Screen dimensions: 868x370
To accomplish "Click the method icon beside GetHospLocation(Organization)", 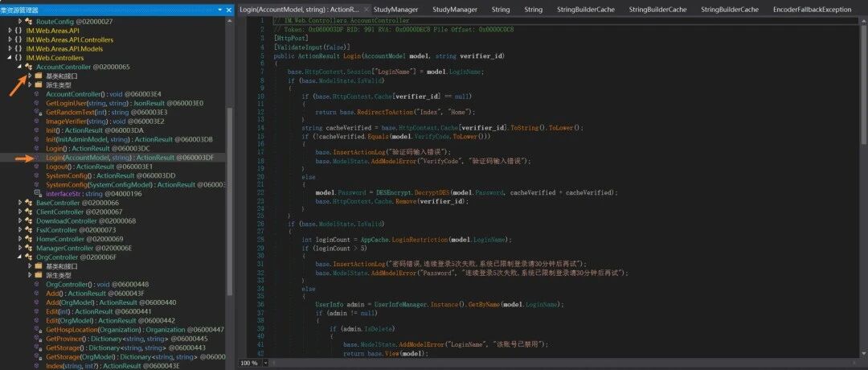I will click(39, 330).
